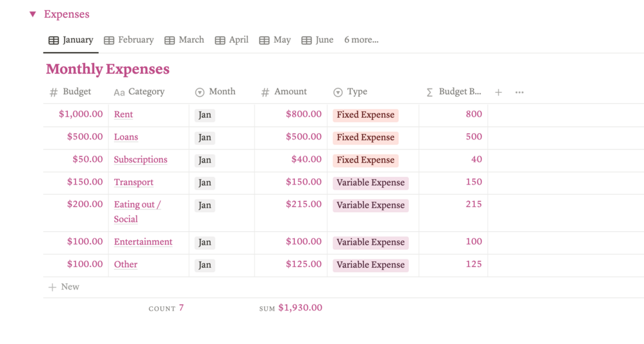Click the Type column select icon
The width and height of the screenshot is (644, 344).
click(338, 92)
